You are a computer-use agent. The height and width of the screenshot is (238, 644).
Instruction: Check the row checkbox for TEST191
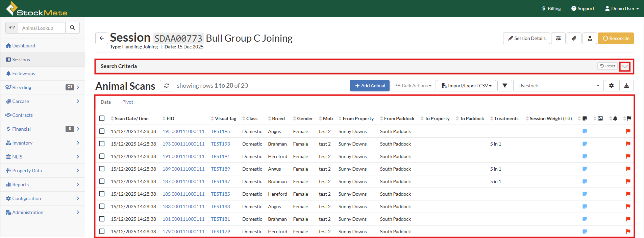pos(102,156)
